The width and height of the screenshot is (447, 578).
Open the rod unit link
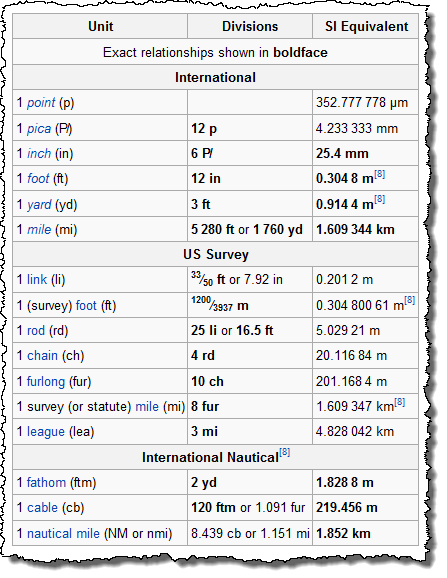click(36, 330)
